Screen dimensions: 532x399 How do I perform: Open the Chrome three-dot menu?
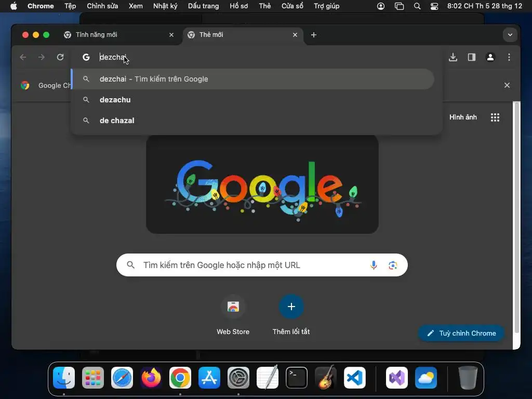[509, 57]
